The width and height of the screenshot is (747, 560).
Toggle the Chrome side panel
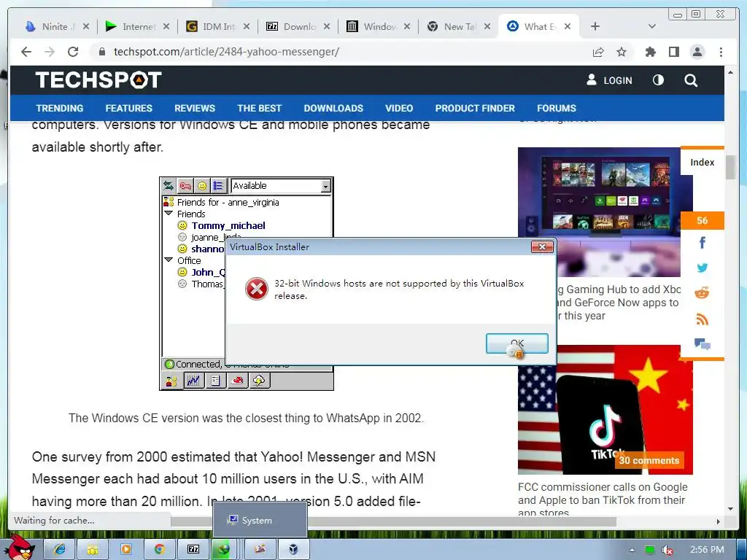673,52
